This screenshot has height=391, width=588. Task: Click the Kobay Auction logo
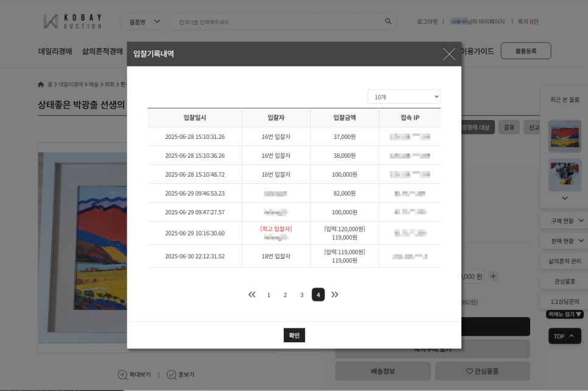coord(73,21)
